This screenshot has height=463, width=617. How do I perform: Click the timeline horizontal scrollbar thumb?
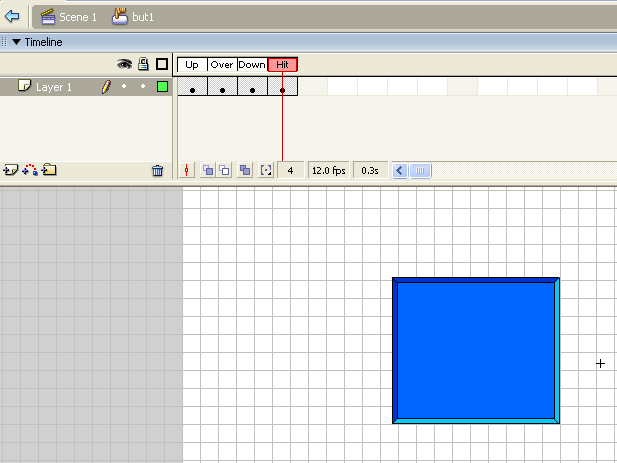tap(420, 171)
